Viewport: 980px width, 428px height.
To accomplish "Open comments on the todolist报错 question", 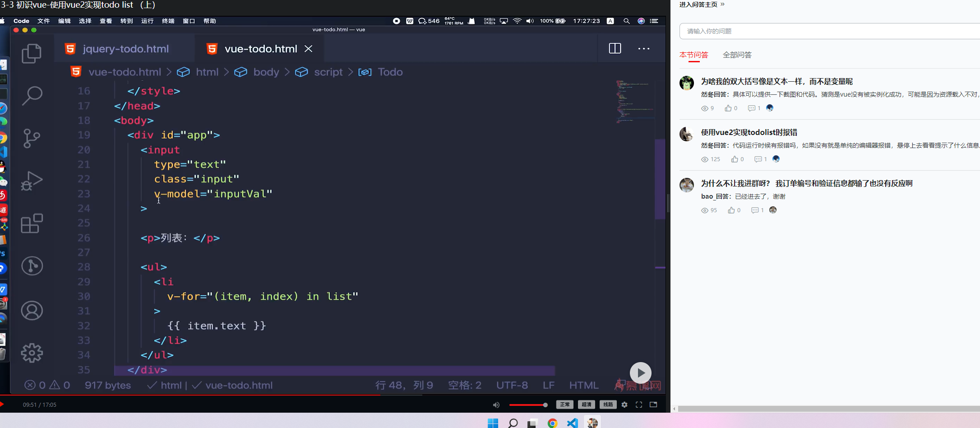I will 760,159.
